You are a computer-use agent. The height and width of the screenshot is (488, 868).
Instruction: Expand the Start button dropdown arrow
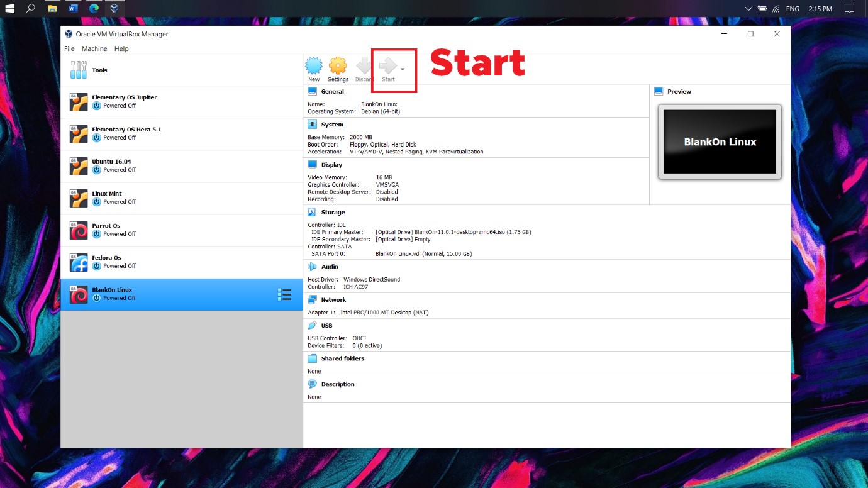[403, 69]
